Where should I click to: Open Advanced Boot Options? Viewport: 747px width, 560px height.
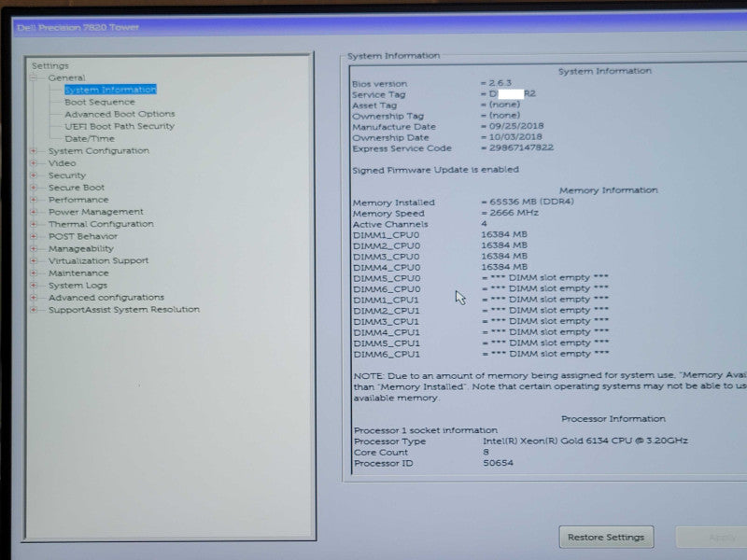tap(120, 114)
